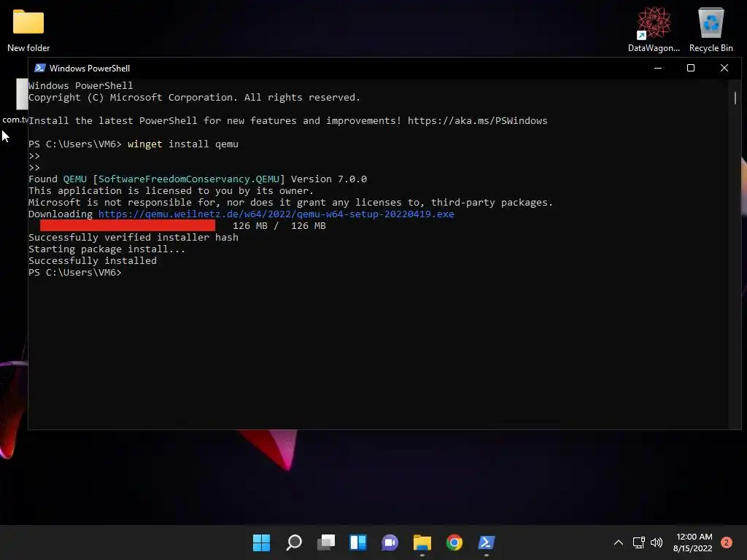
Task: Open the New folder desktop icon
Action: pos(28,30)
